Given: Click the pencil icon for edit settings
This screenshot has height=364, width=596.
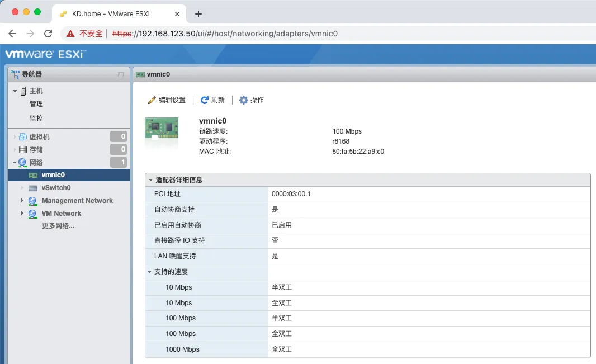Looking at the screenshot, I should [152, 100].
